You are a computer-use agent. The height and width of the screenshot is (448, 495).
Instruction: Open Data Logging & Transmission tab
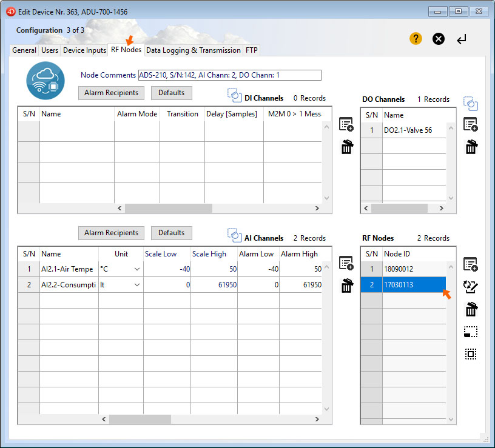pyautogui.click(x=193, y=50)
